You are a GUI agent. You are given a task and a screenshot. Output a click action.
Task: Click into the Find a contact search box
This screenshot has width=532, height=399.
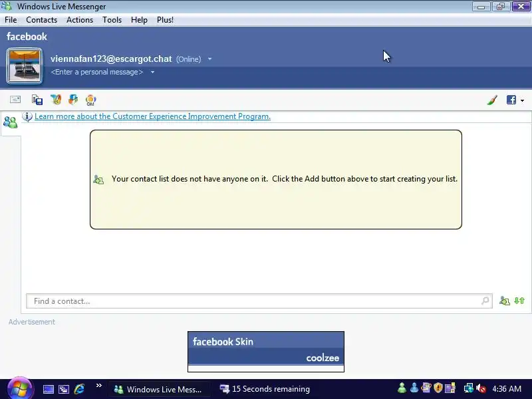[x=259, y=301]
